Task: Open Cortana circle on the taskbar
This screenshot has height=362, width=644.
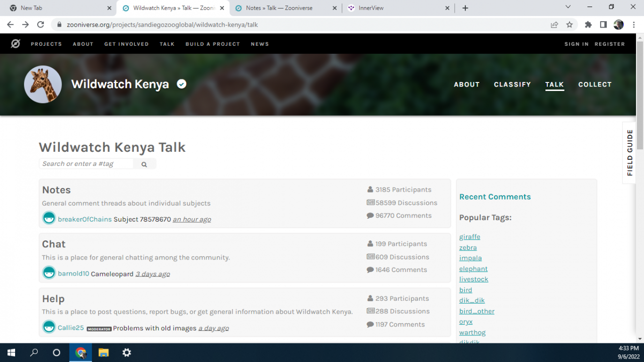Action: click(x=56, y=352)
